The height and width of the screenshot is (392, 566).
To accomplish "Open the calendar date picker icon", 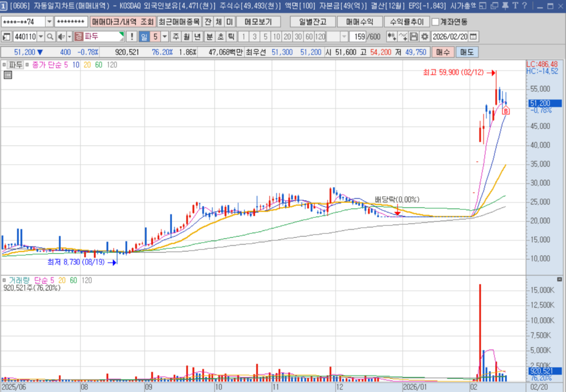I will (x=473, y=36).
